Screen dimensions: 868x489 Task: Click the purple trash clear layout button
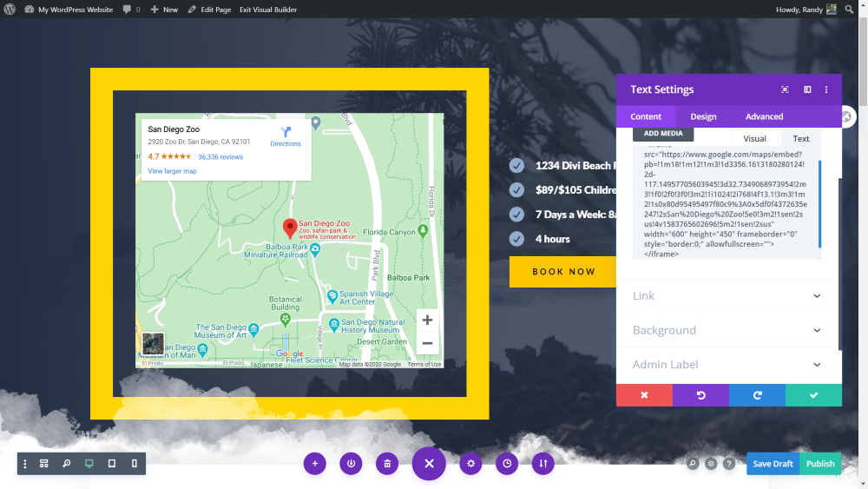(x=387, y=464)
